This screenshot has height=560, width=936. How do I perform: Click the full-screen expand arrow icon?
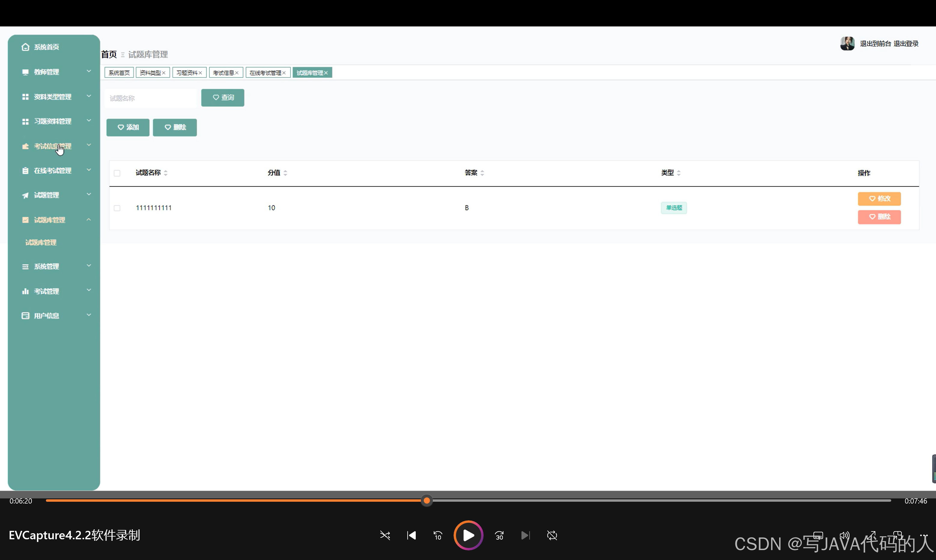pos(871,535)
